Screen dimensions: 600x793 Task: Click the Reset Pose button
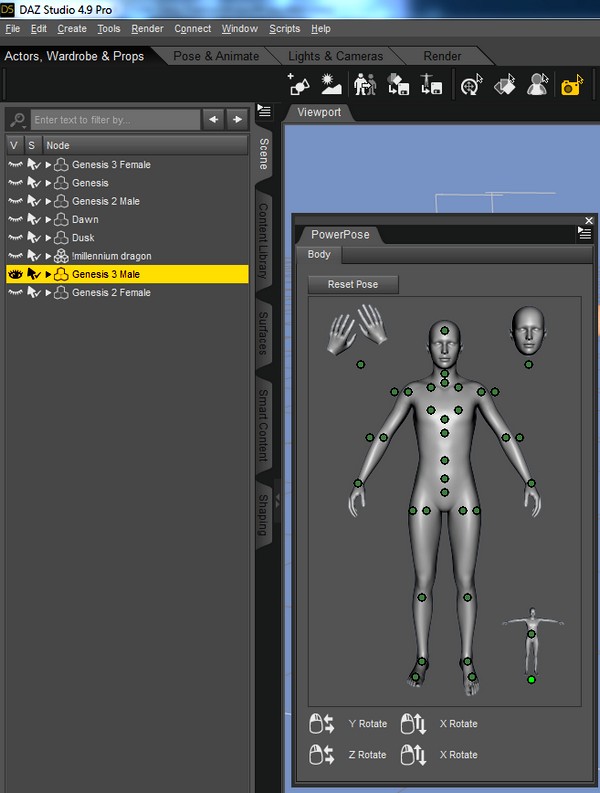pyautogui.click(x=353, y=284)
